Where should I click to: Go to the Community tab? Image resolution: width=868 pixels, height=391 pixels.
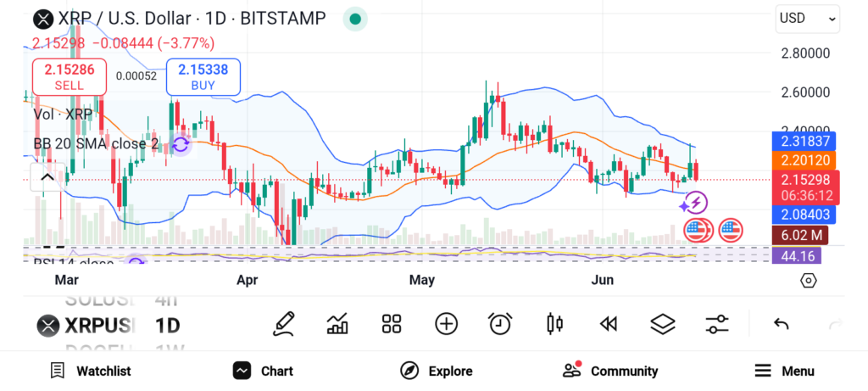[610, 371]
